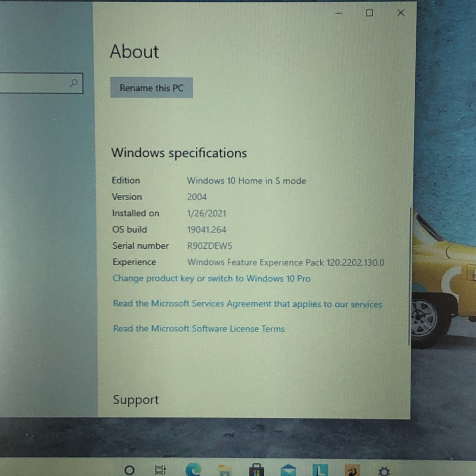Image resolution: width=476 pixels, height=476 pixels.
Task: Select the OS build value 19041.264
Action: coord(207,230)
